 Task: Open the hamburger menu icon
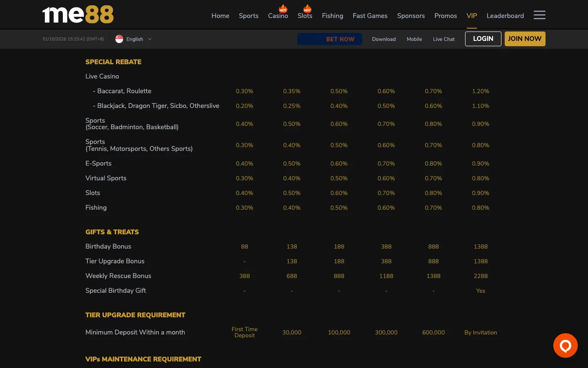pyautogui.click(x=539, y=15)
